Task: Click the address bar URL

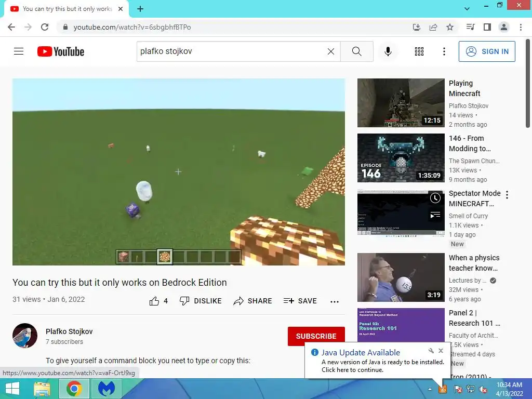Action: pos(132,27)
